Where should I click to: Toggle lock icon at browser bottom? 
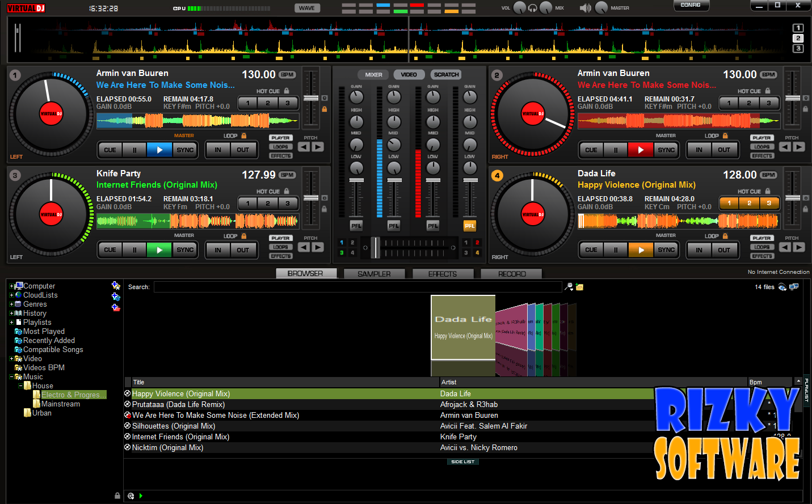click(117, 495)
